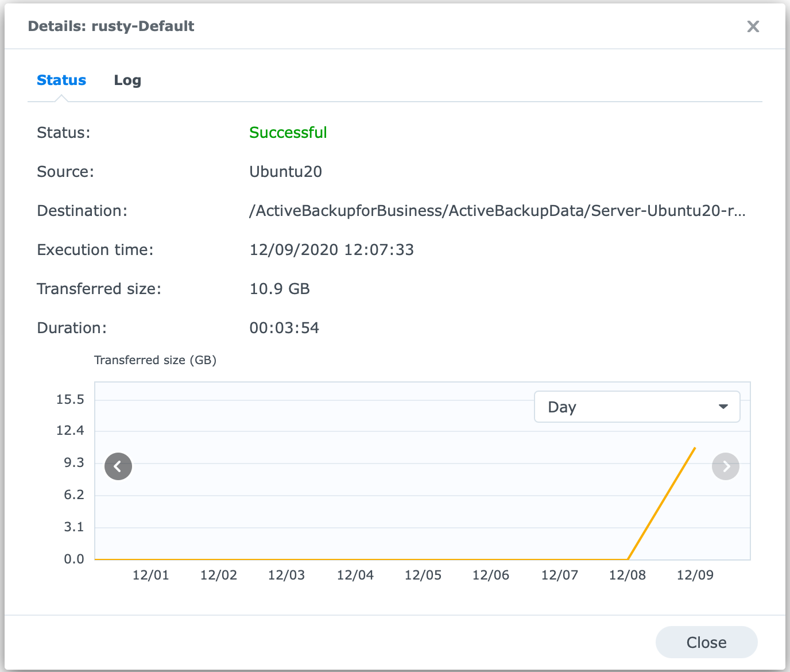Go to next chart period arrow
The height and width of the screenshot is (672, 790).
click(x=726, y=466)
